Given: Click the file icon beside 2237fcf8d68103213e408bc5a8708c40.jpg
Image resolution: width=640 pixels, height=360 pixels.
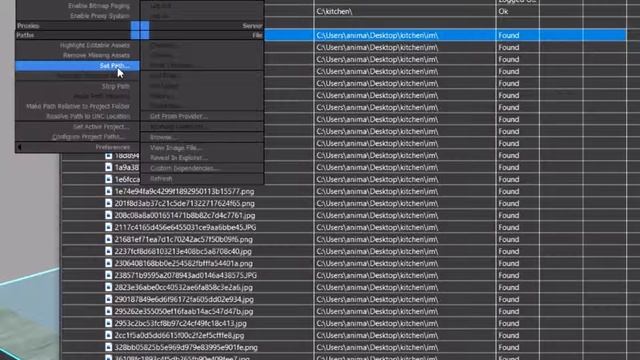Looking at the screenshot, I should click(108, 251).
